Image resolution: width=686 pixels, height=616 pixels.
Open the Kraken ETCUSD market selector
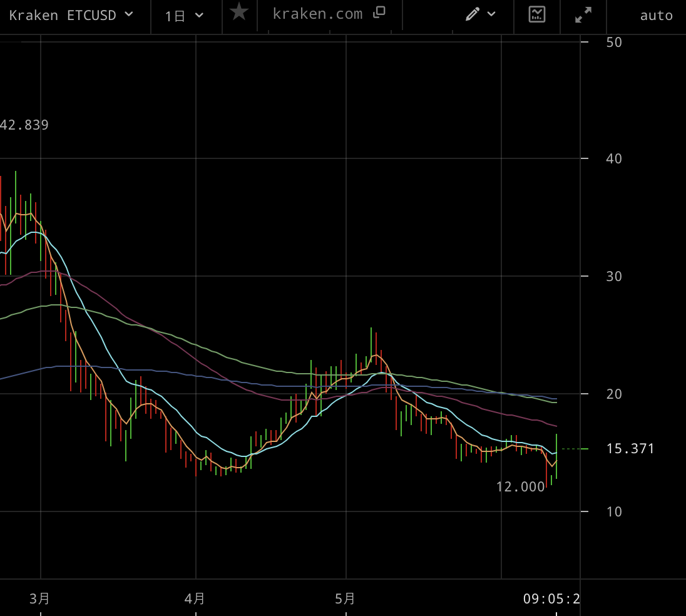click(71, 15)
